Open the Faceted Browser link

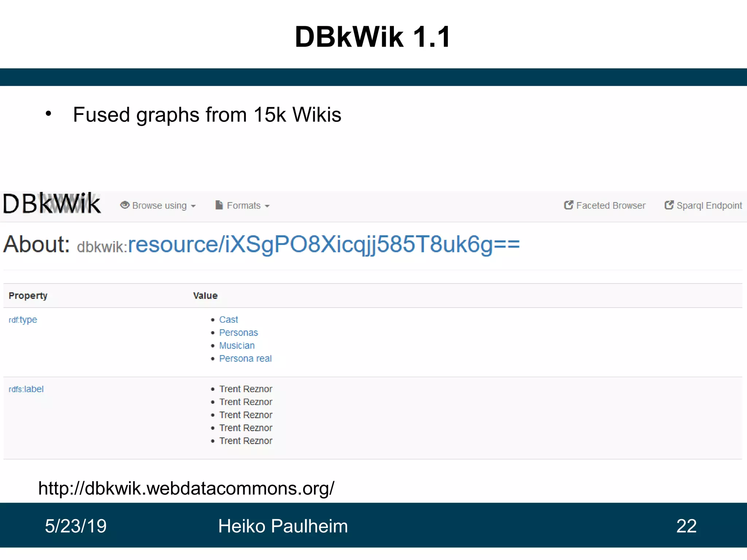tap(605, 206)
